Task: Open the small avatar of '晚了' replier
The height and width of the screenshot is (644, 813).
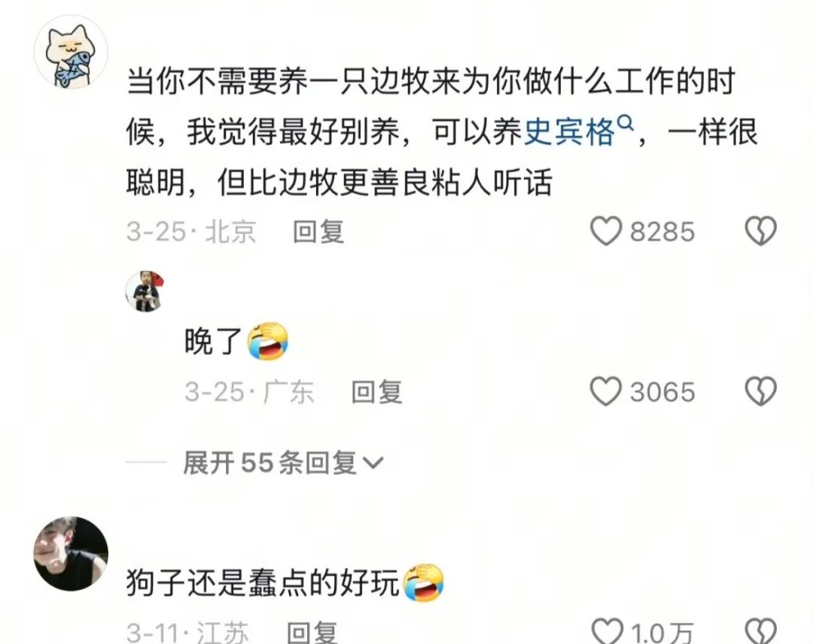Action: click(x=145, y=291)
